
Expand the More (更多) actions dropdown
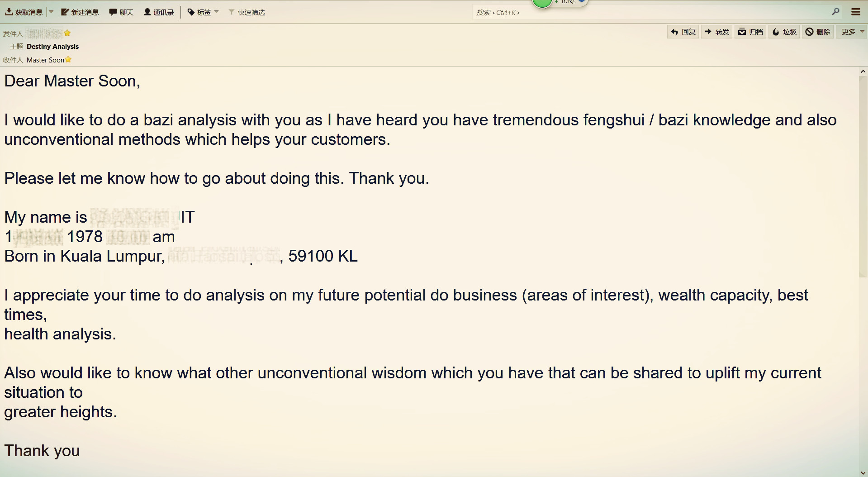(852, 32)
